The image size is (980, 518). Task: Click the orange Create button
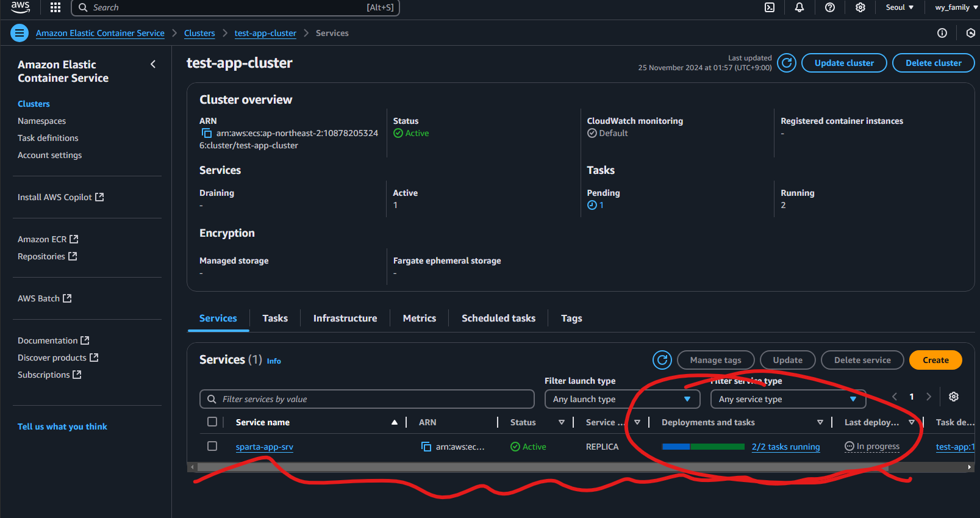coord(935,360)
